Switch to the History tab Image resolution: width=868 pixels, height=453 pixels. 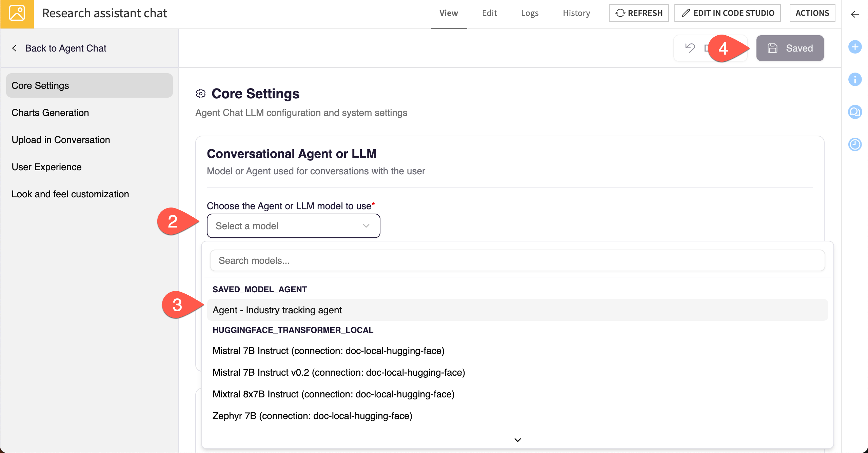pos(576,13)
